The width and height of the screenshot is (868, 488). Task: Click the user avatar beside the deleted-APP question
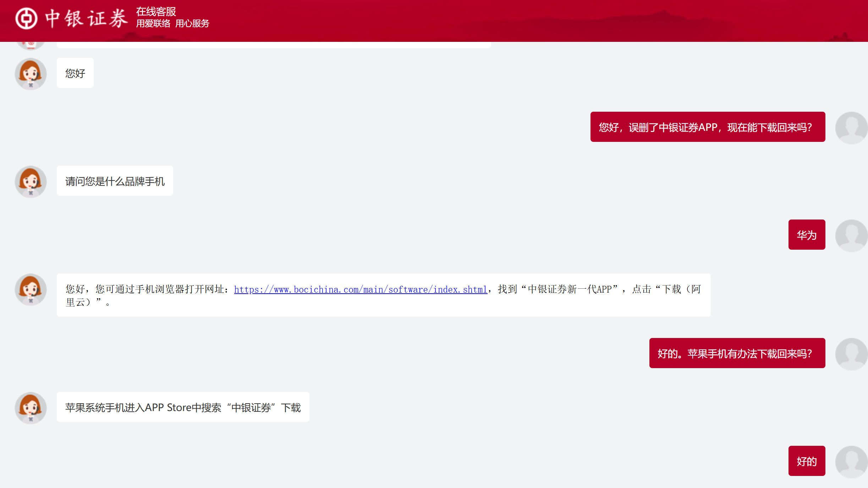851,128
